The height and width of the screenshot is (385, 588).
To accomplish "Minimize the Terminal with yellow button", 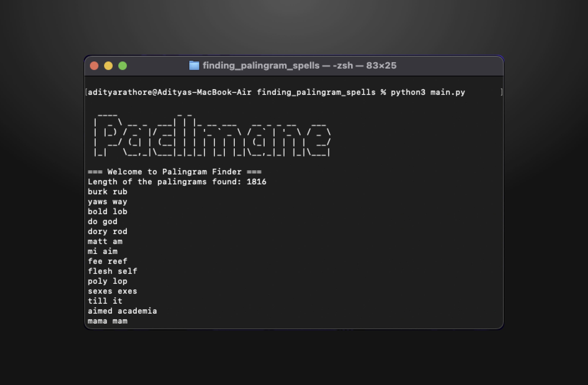I will coord(108,66).
